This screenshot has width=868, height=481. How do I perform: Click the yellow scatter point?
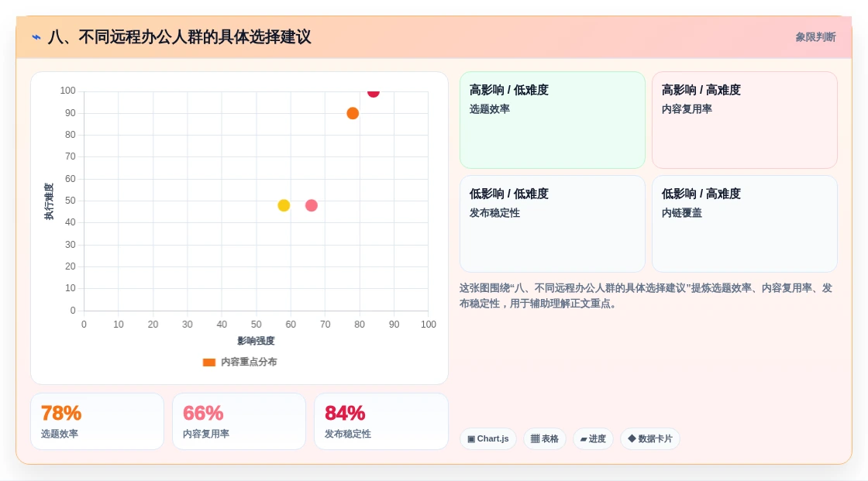pos(284,205)
